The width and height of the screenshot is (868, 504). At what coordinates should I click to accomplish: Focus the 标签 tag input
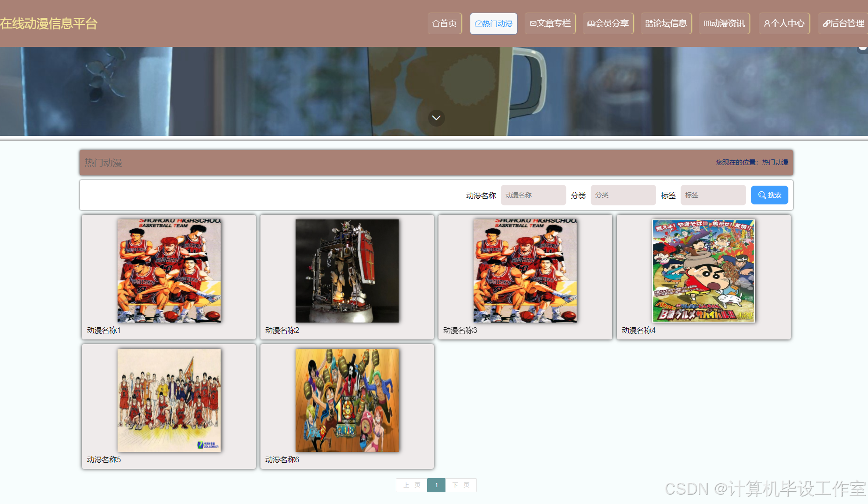click(713, 195)
